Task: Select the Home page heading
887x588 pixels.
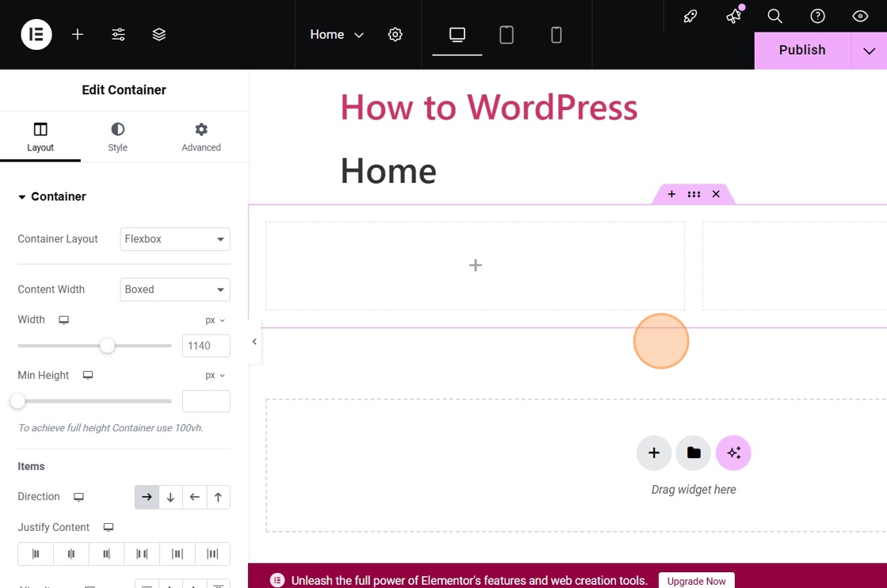Action: point(389,171)
